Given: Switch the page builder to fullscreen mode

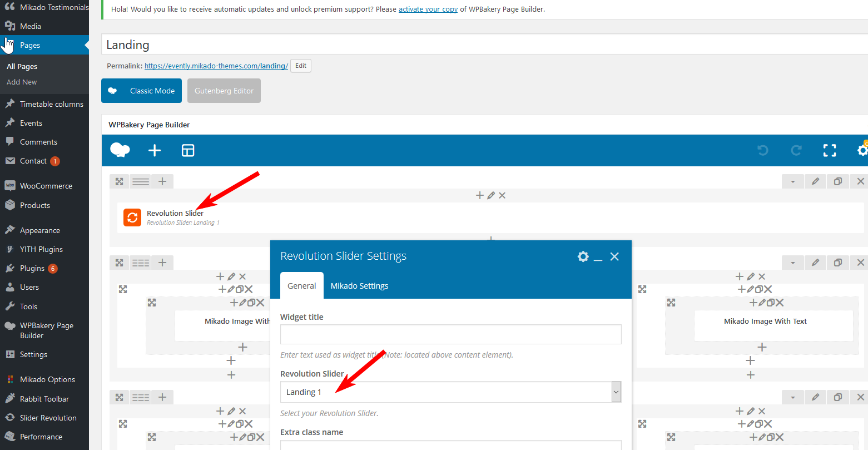Looking at the screenshot, I should pos(830,150).
